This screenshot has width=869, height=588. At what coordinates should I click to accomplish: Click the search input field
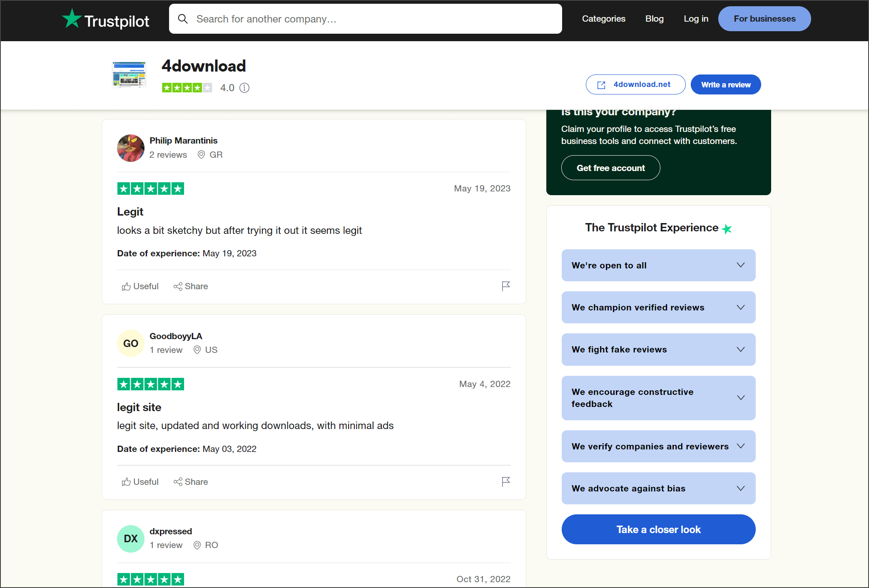[x=366, y=18]
